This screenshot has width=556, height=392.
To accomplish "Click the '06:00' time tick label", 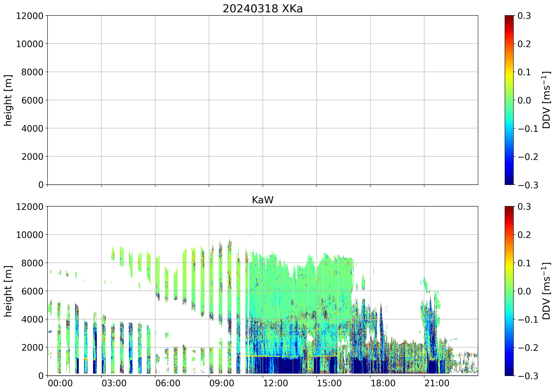I will click(x=168, y=383).
